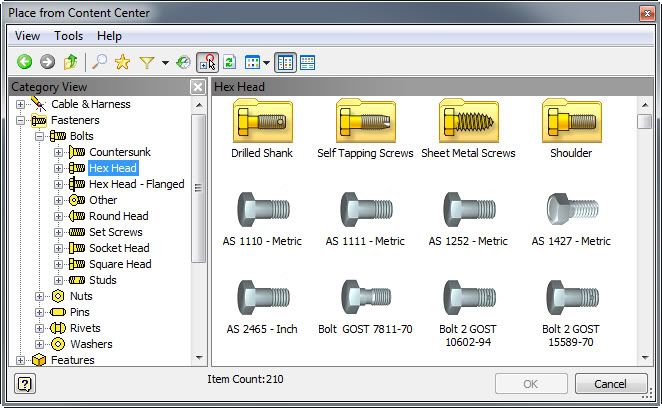This screenshot has height=408, width=662.
Task: Click the Features cube icon
Action: click(39, 360)
